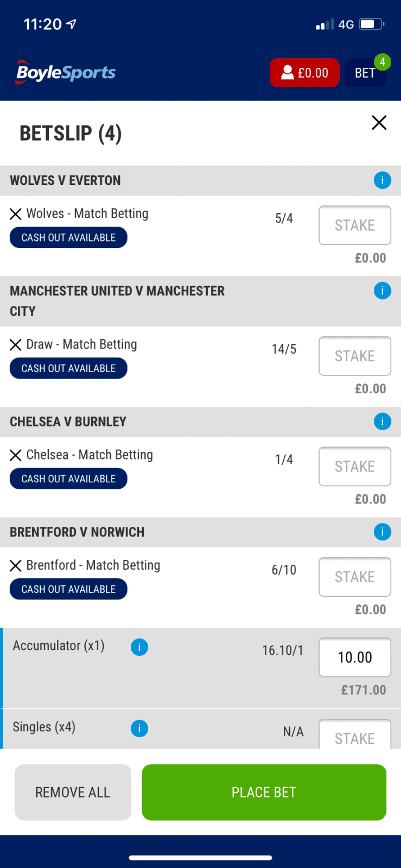Open info for Manchester United v Manchester City
401x868 pixels.
tap(382, 291)
